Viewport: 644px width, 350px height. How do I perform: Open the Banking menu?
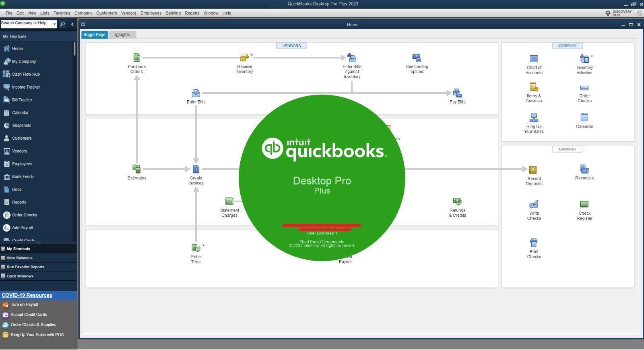pyautogui.click(x=173, y=13)
